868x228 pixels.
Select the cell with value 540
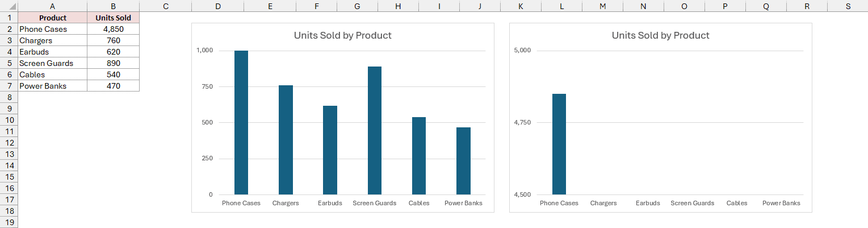(x=114, y=74)
